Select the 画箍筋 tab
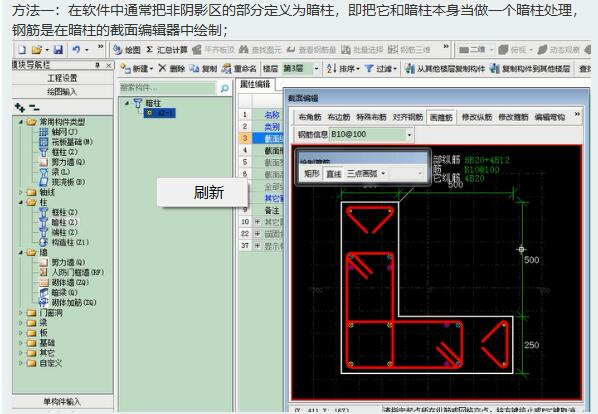Image resolution: width=598 pixels, height=414 pixels. (x=441, y=117)
